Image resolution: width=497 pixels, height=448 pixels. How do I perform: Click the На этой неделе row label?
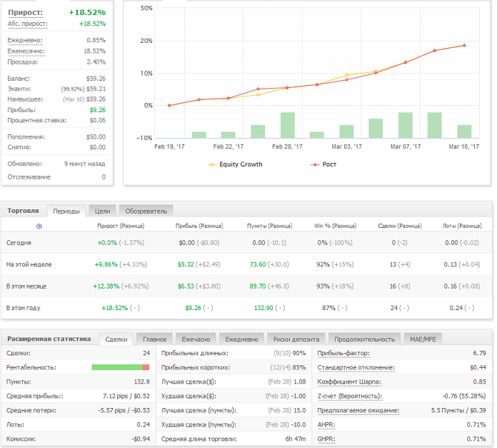[29, 264]
